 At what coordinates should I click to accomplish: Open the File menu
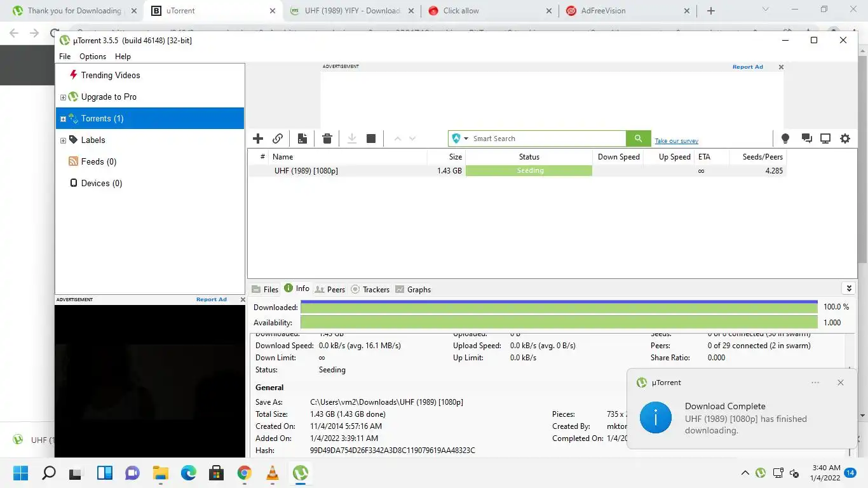point(65,57)
